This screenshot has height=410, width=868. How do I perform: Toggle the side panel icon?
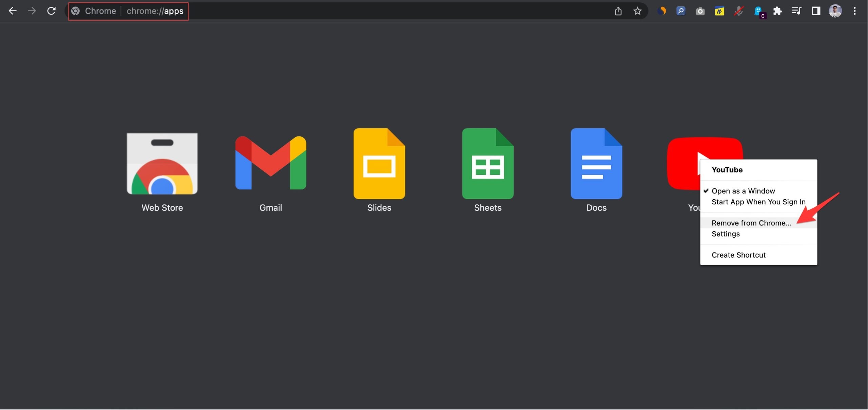click(816, 11)
